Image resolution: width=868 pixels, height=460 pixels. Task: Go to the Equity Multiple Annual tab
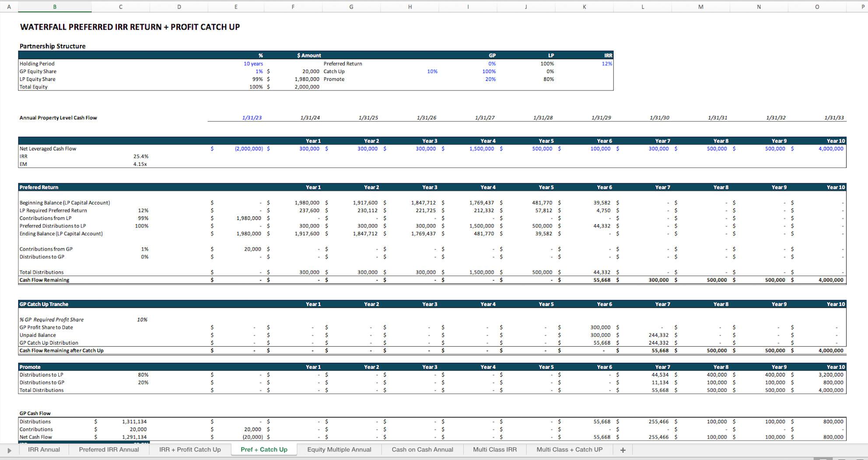[x=339, y=450]
